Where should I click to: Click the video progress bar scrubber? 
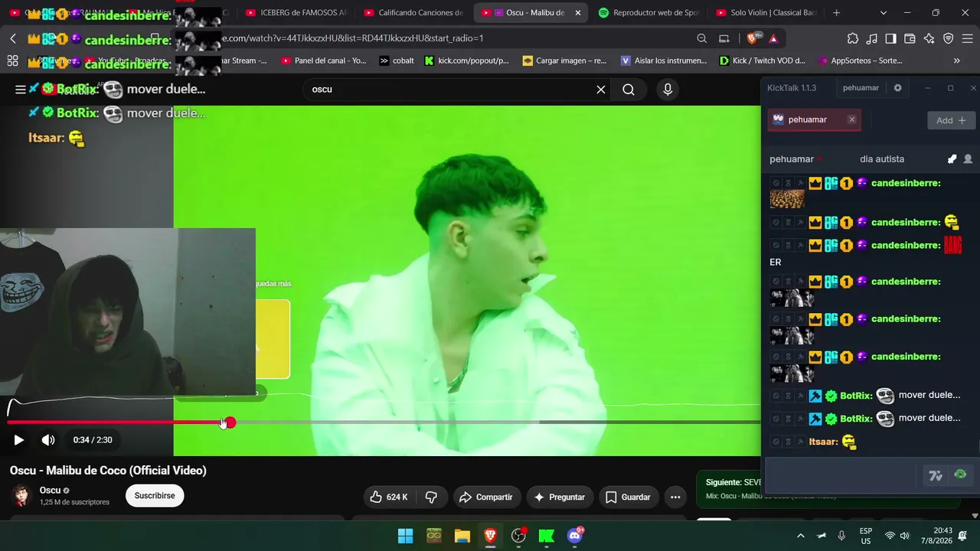point(230,422)
